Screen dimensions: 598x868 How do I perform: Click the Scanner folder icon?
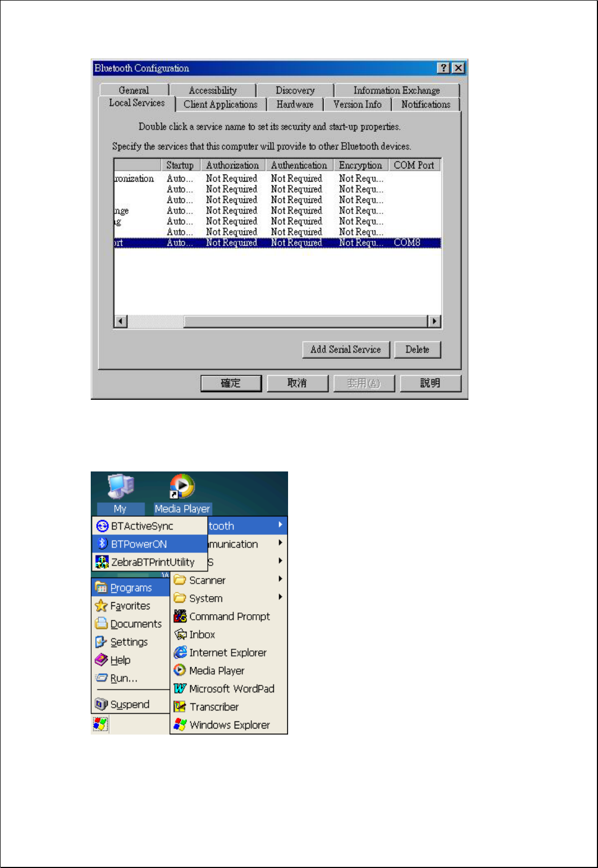click(180, 580)
